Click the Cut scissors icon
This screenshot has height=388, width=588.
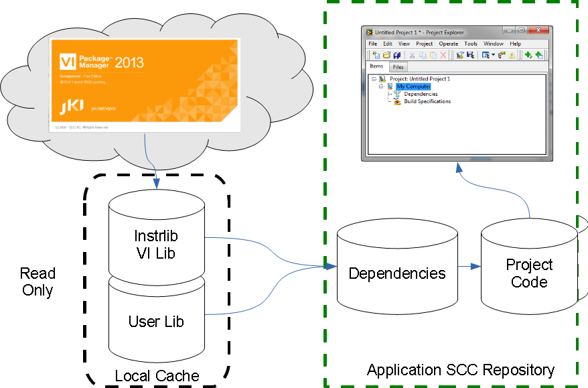tap(412, 55)
